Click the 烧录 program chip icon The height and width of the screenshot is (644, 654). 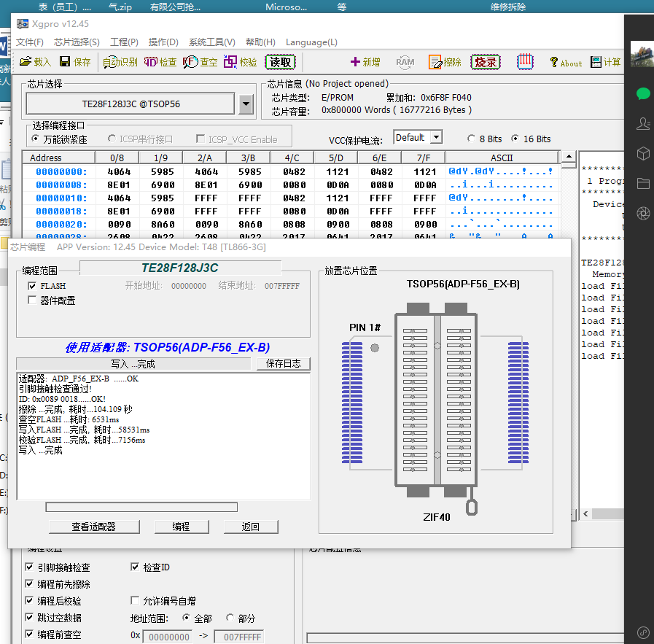486,62
